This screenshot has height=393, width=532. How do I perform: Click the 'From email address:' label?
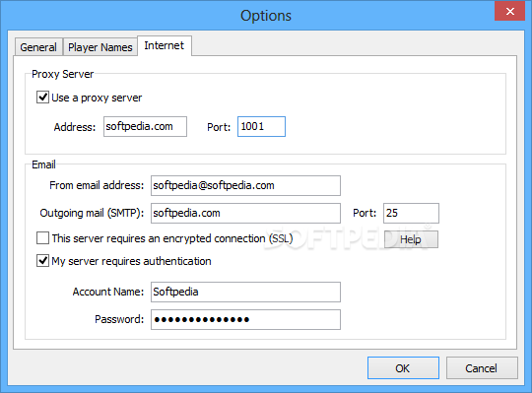pos(97,185)
